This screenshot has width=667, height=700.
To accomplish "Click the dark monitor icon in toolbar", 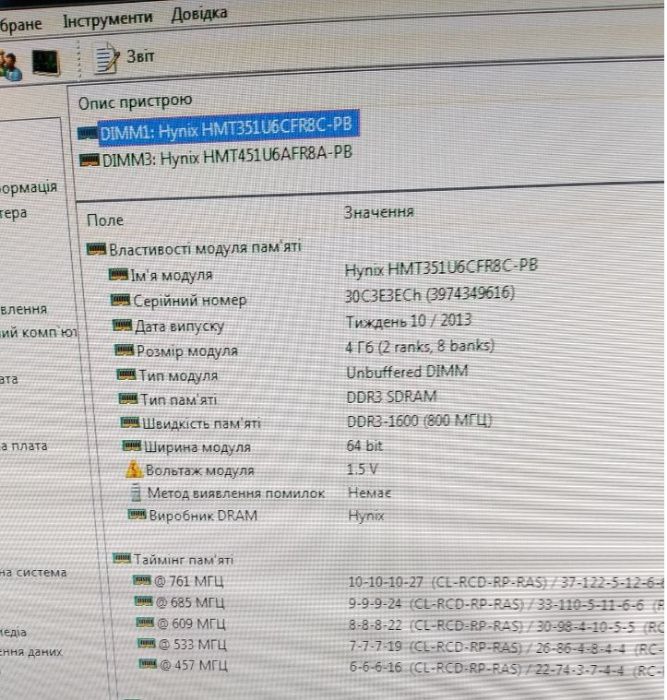I will tap(45, 62).
